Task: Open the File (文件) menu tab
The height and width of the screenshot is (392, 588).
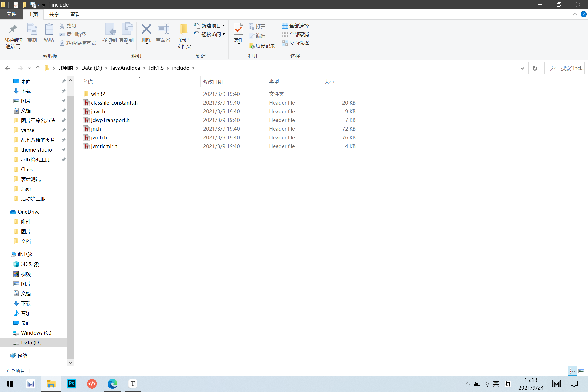Action: [11, 14]
